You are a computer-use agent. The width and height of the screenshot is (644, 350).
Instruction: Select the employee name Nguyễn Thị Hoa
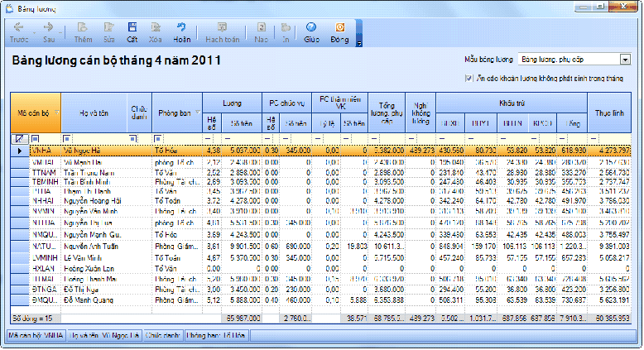[x=88, y=223]
